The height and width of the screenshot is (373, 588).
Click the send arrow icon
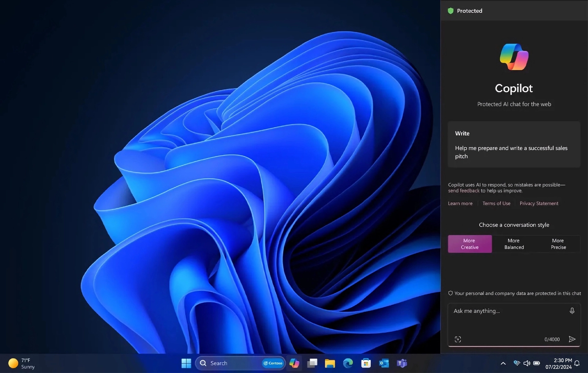572,339
